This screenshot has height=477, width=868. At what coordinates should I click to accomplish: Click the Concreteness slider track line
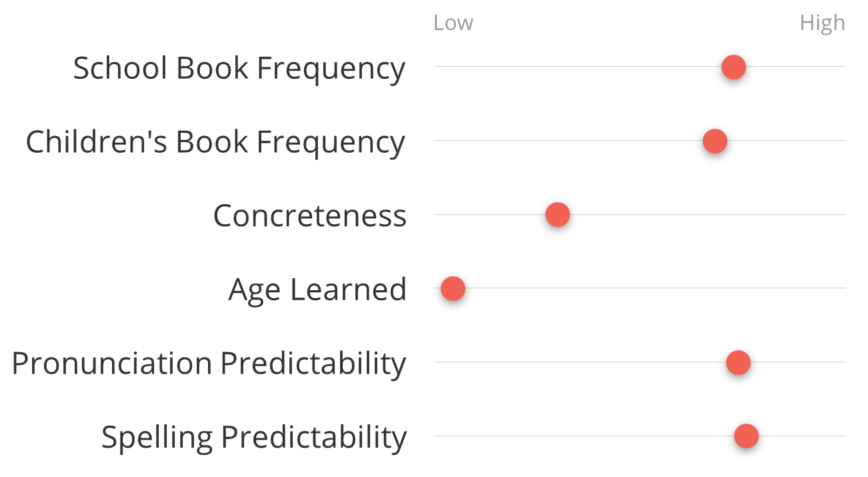640,215
